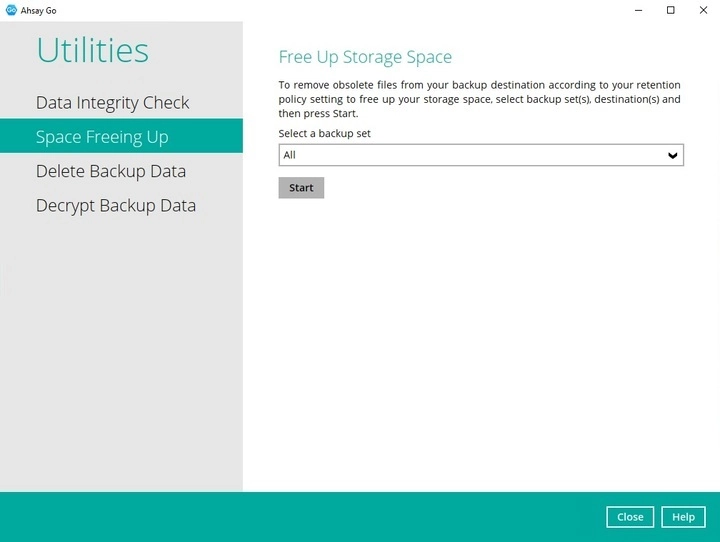Click the obsolete files description paragraph
The image size is (720, 542).
point(479,99)
